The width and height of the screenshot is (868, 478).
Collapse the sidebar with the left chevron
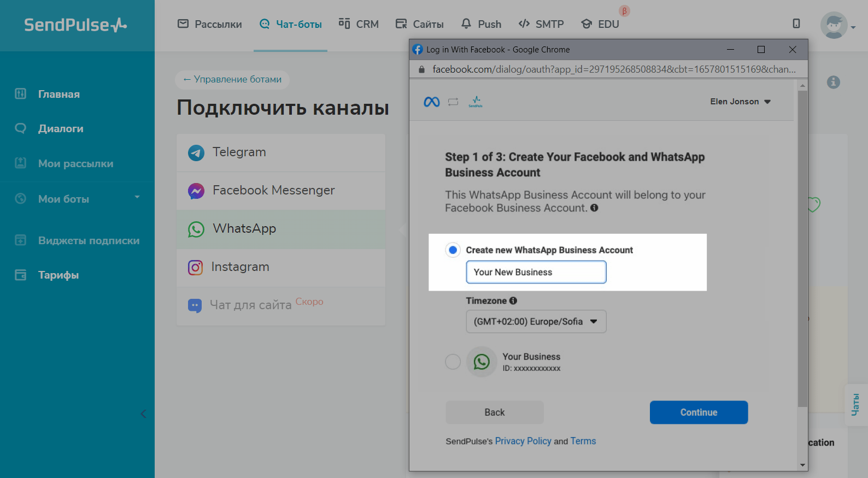pos(143,414)
